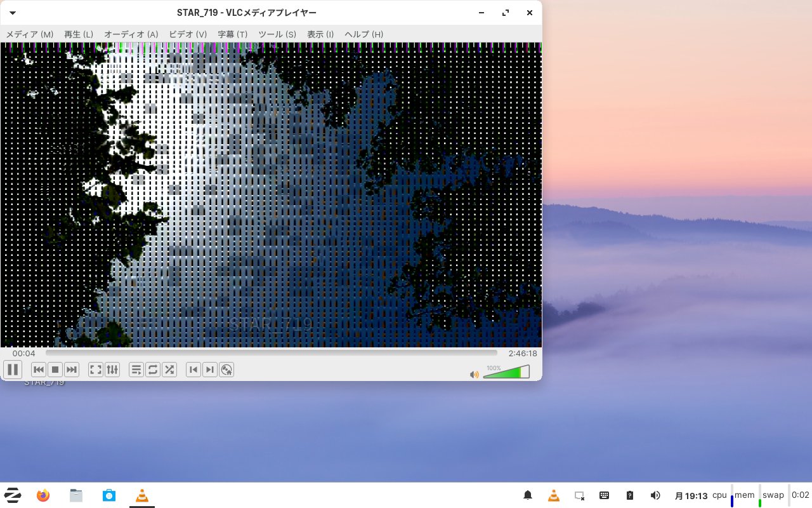This screenshot has height=508, width=812.
Task: Launch Firefox from the taskbar
Action: (x=43, y=495)
